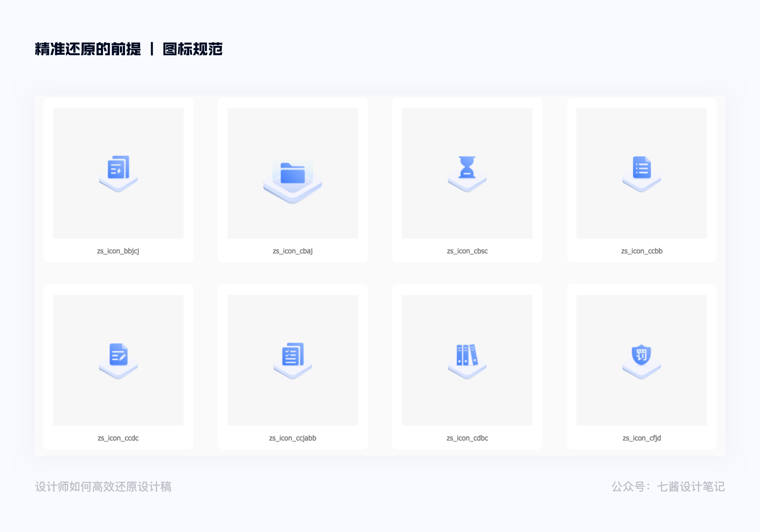This screenshot has width=760, height=532.
Task: Click the document-with-pencil icon above zs_icon_ccdc
Action: (118, 354)
